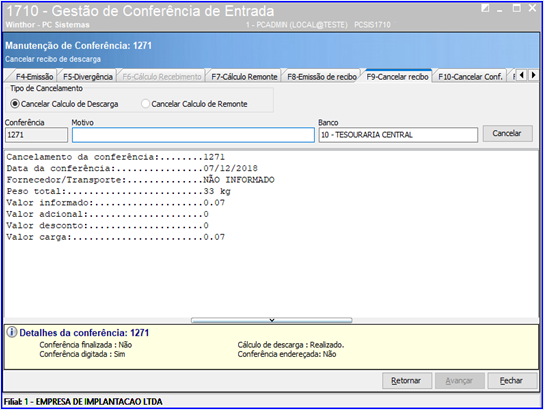Select Cancelar Calculo de Descarga radio
544x410 pixels.
click(64, 104)
